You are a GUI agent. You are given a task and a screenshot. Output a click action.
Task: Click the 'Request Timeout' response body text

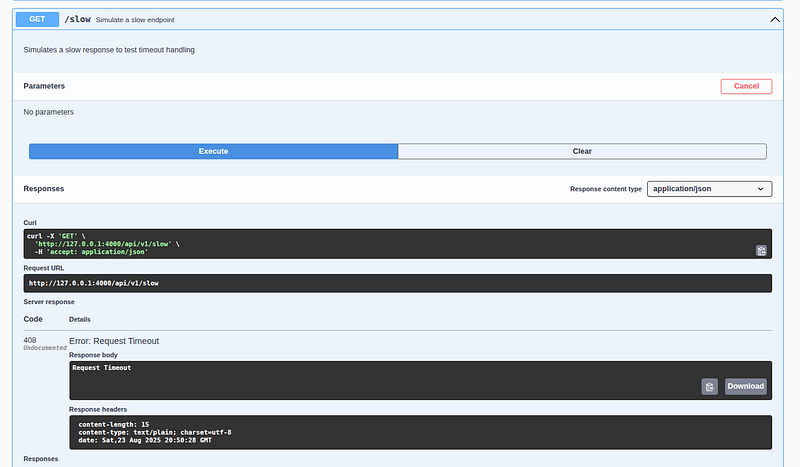click(102, 367)
